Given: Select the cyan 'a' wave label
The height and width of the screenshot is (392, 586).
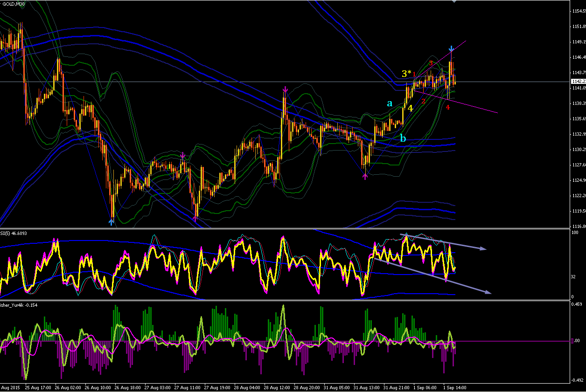Looking at the screenshot, I should [x=390, y=103].
